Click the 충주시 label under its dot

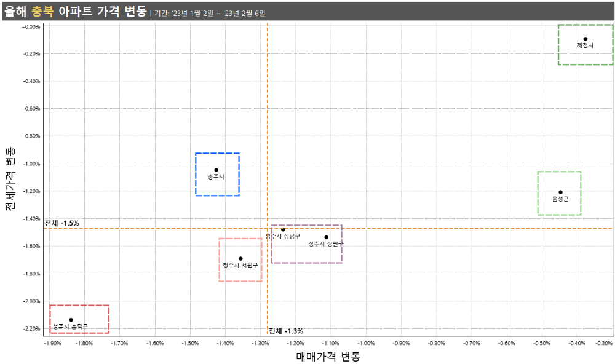216,177
